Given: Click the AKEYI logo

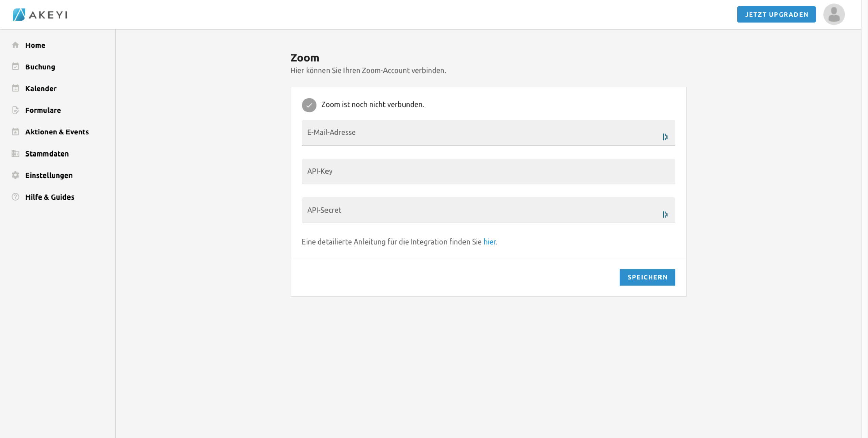Looking at the screenshot, I should (40, 15).
